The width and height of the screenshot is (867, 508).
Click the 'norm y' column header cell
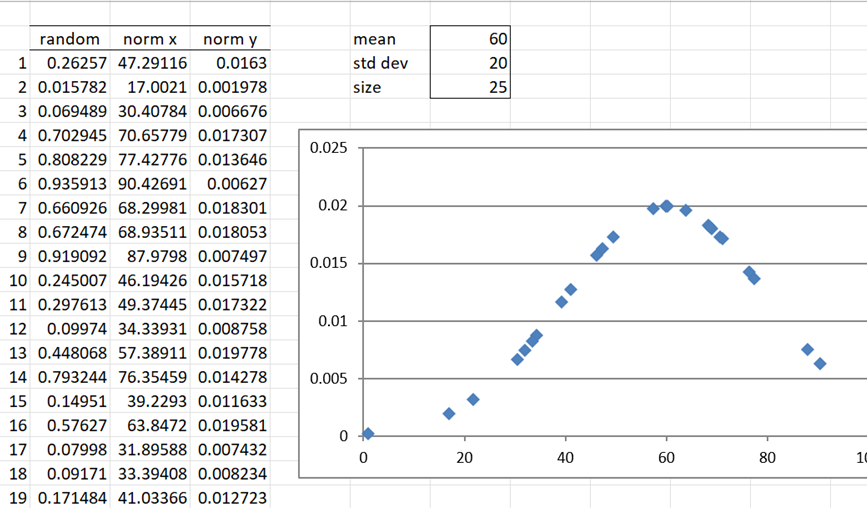pyautogui.click(x=229, y=39)
